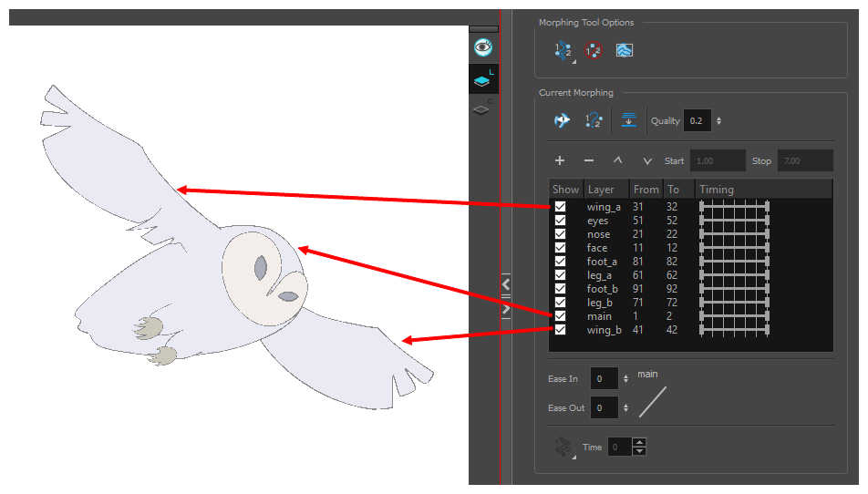Screen dimensions: 868x494
Task: Select the Morphing tool icon in options
Action: (563, 51)
